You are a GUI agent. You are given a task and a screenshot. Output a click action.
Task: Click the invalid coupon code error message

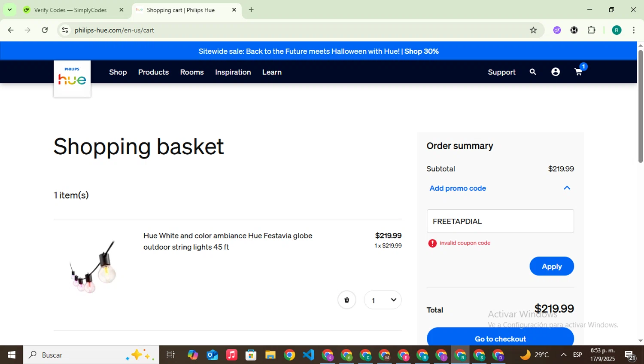[x=465, y=243]
